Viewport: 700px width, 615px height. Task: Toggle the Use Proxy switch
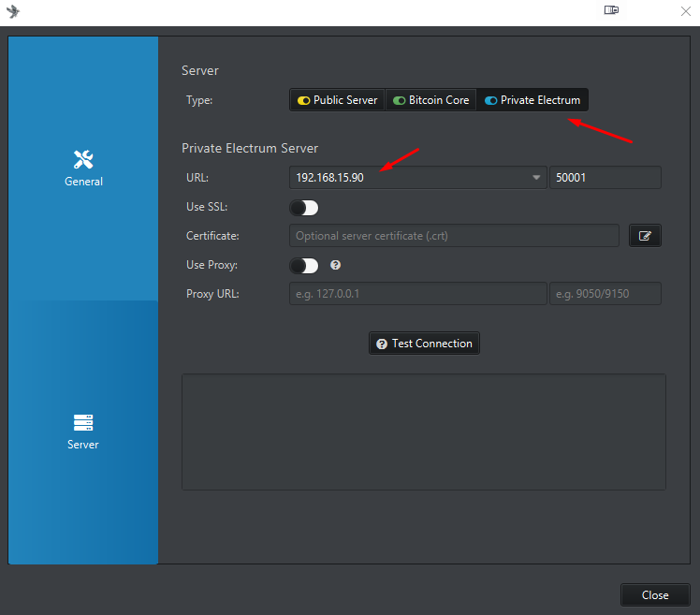tap(304, 265)
